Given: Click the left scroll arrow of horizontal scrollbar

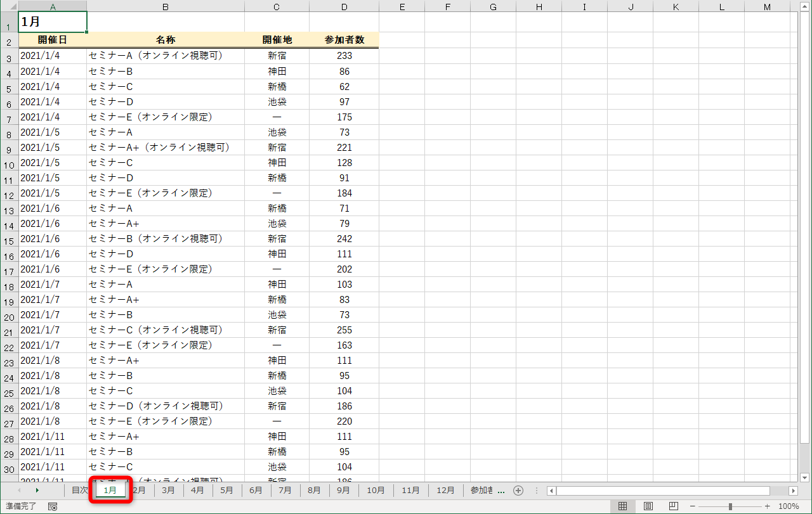Looking at the screenshot, I should [551, 490].
